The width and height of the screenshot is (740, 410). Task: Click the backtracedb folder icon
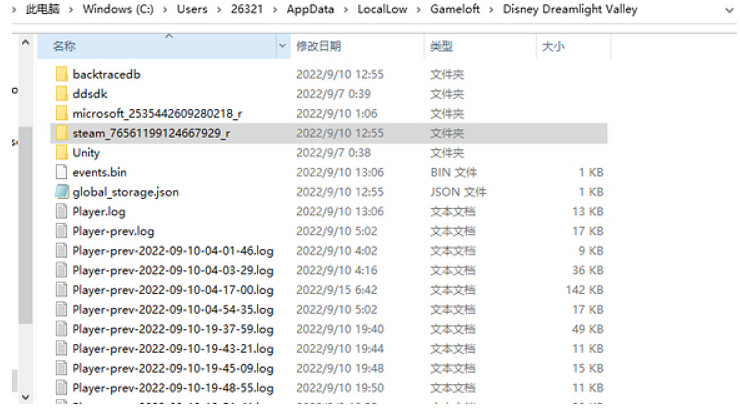click(x=61, y=74)
